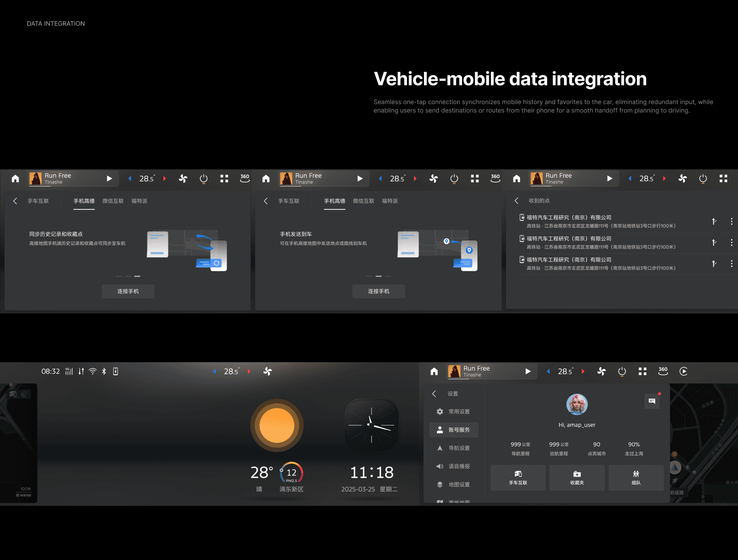
Task: Click navigate arrow for second received location
Action: pyautogui.click(x=714, y=242)
